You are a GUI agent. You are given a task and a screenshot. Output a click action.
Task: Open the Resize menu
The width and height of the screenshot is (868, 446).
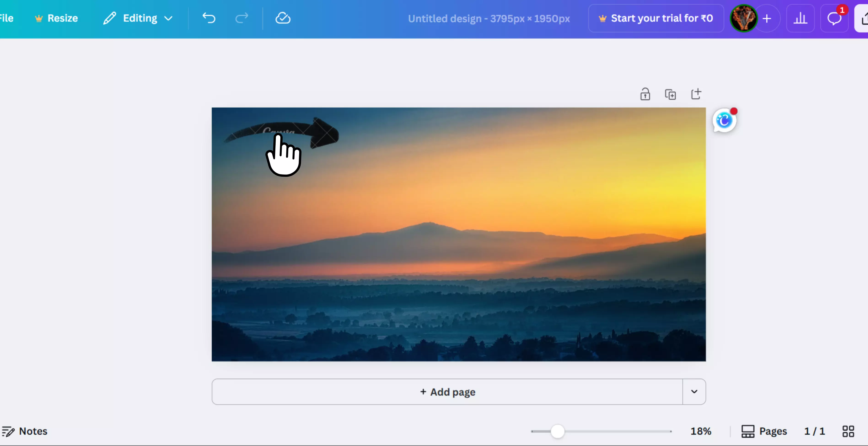coord(56,18)
